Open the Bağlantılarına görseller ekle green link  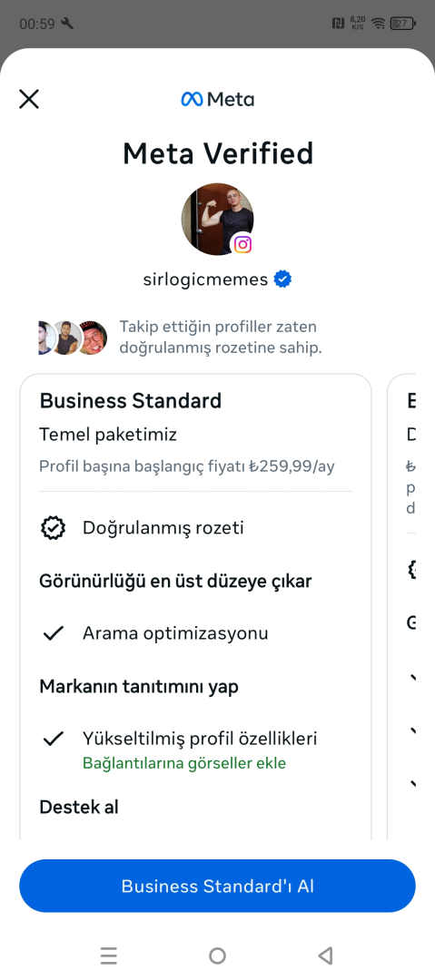click(x=184, y=763)
